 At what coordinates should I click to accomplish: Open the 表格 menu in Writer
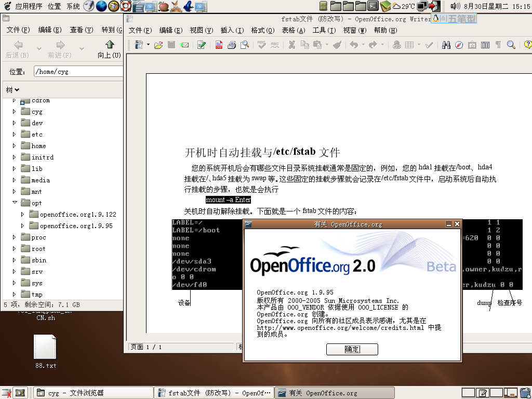294,30
